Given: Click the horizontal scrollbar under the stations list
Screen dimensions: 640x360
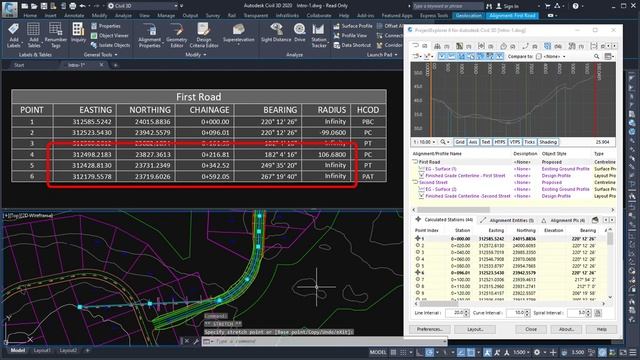Looking at the screenshot, I should click(x=509, y=304).
